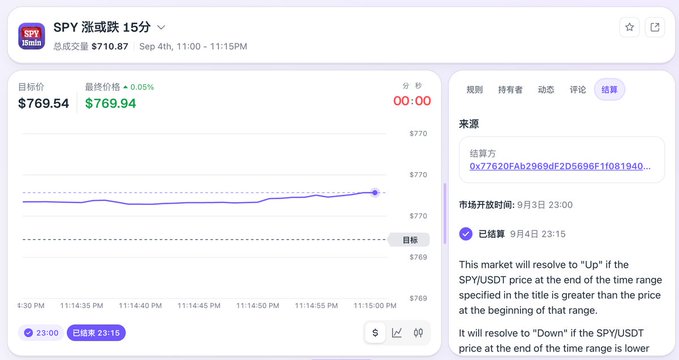The image size is (679, 360).
Task: Click the Sep 4th, 11:00 - 11:15PM date range
Action: click(193, 46)
